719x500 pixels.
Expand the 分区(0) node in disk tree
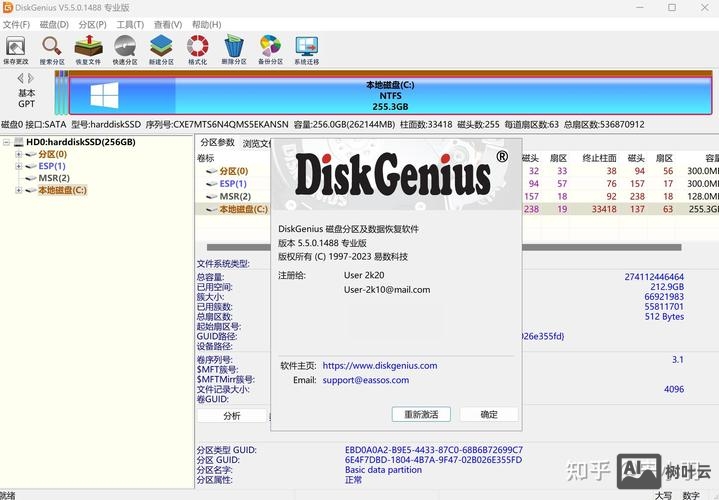[x=18, y=154]
